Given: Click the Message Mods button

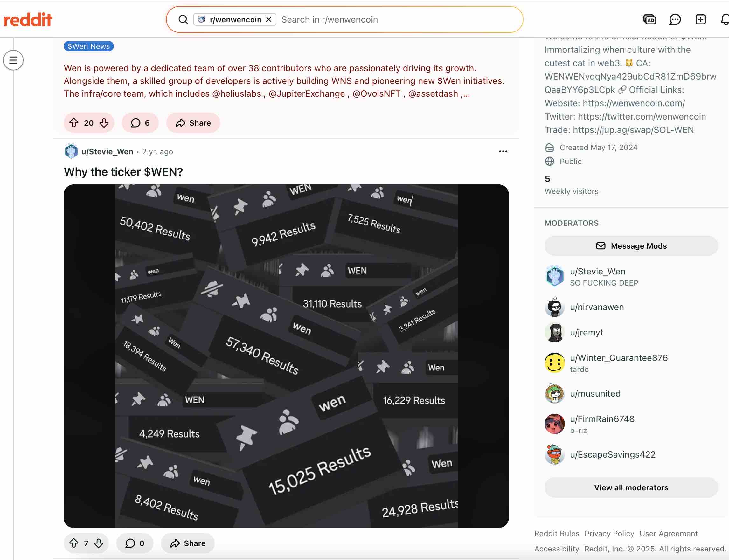Looking at the screenshot, I should pyautogui.click(x=631, y=246).
